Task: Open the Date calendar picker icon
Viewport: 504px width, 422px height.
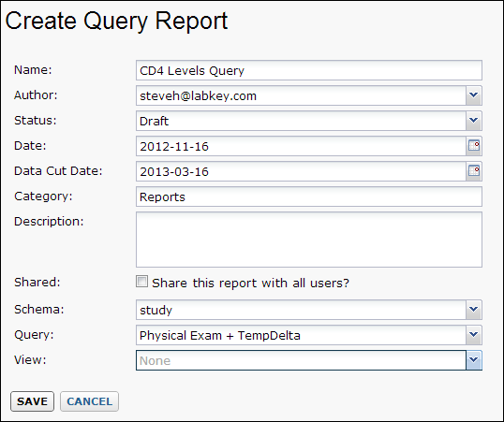Action: [474, 146]
